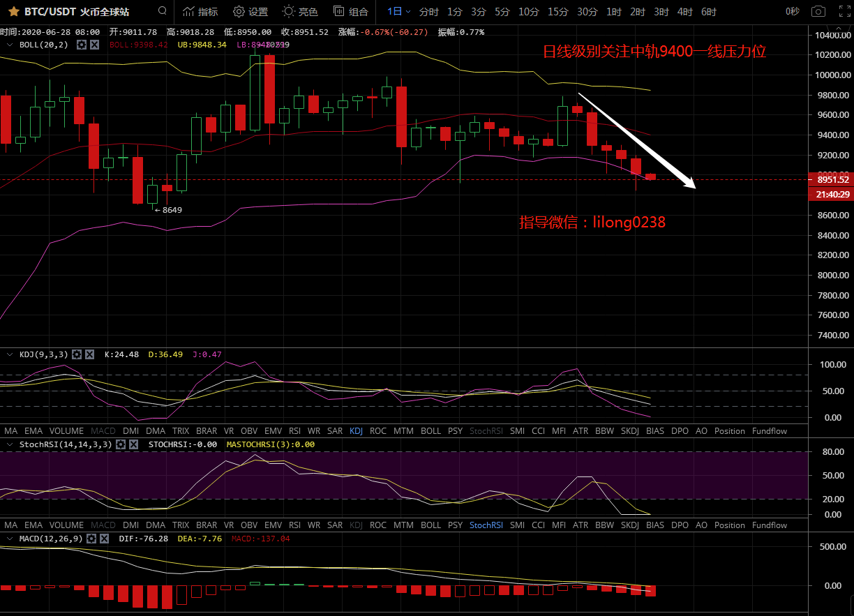Viewport: 854px width, 616px height.
Task: Open StochRSI indicator settings gear
Action: [120, 444]
